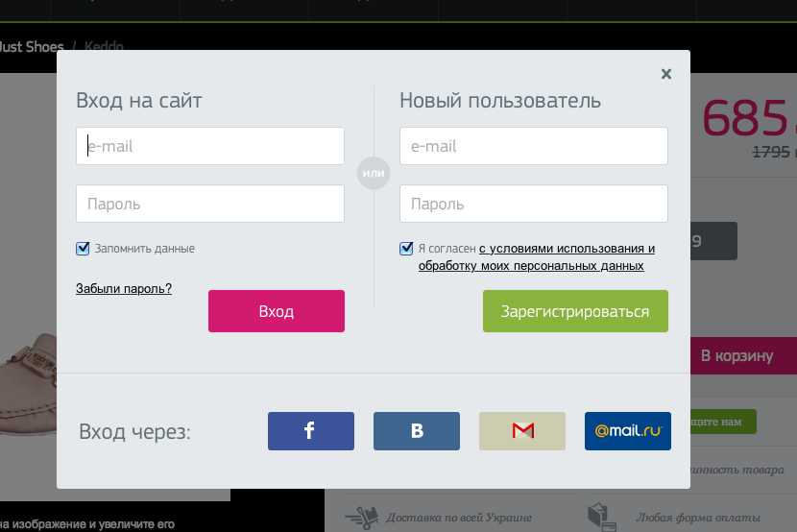Open the 'Забыли пароль?' link
This screenshot has width=797, height=532.
click(x=124, y=288)
